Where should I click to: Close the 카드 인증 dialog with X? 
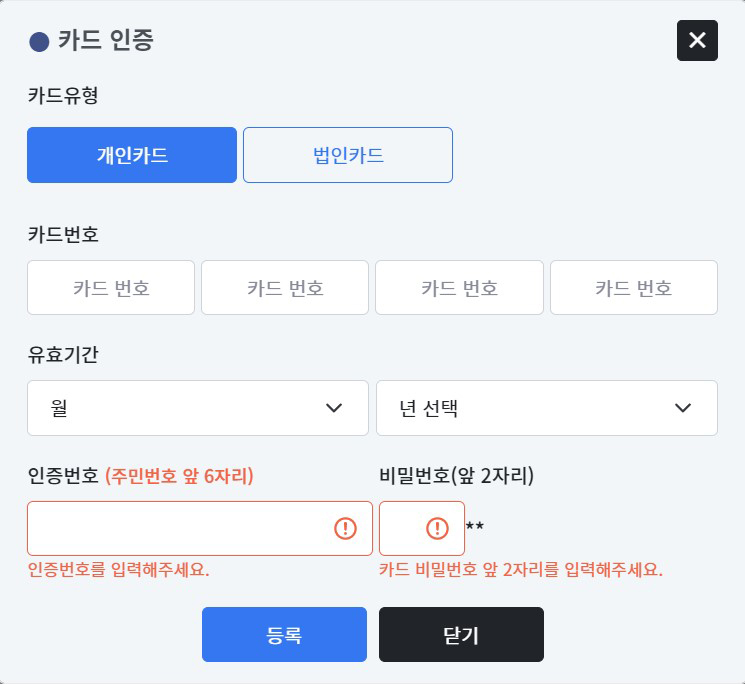pyautogui.click(x=697, y=40)
